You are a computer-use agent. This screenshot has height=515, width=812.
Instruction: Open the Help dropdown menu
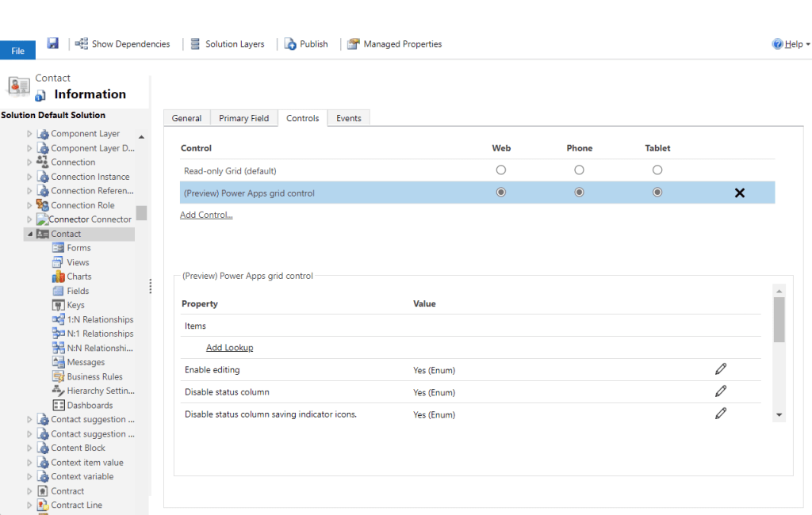point(791,44)
